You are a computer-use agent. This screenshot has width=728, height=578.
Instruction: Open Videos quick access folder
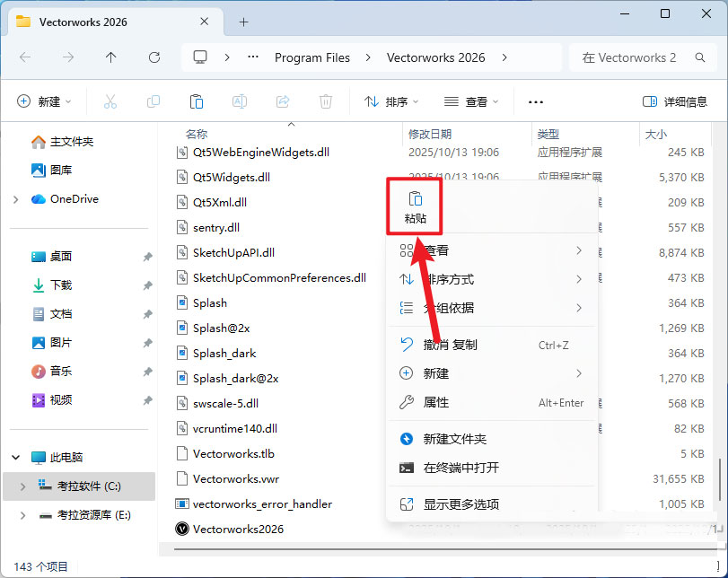coord(51,400)
